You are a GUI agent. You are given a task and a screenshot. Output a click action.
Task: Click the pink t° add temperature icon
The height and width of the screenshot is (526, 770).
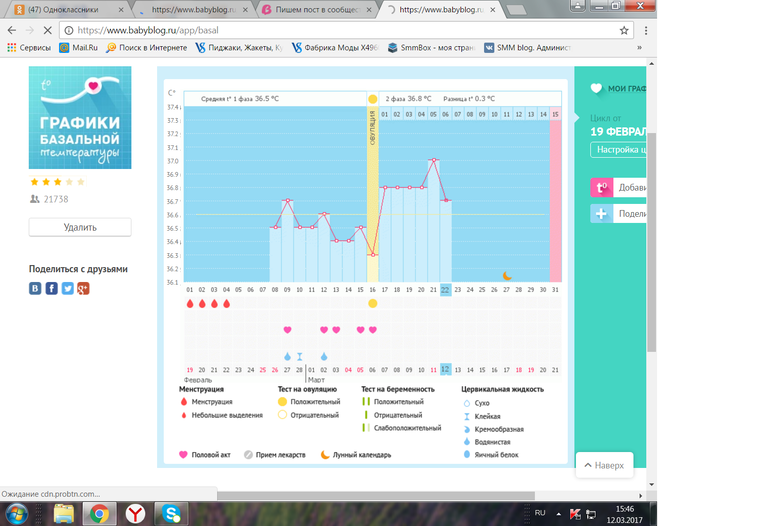pos(601,187)
